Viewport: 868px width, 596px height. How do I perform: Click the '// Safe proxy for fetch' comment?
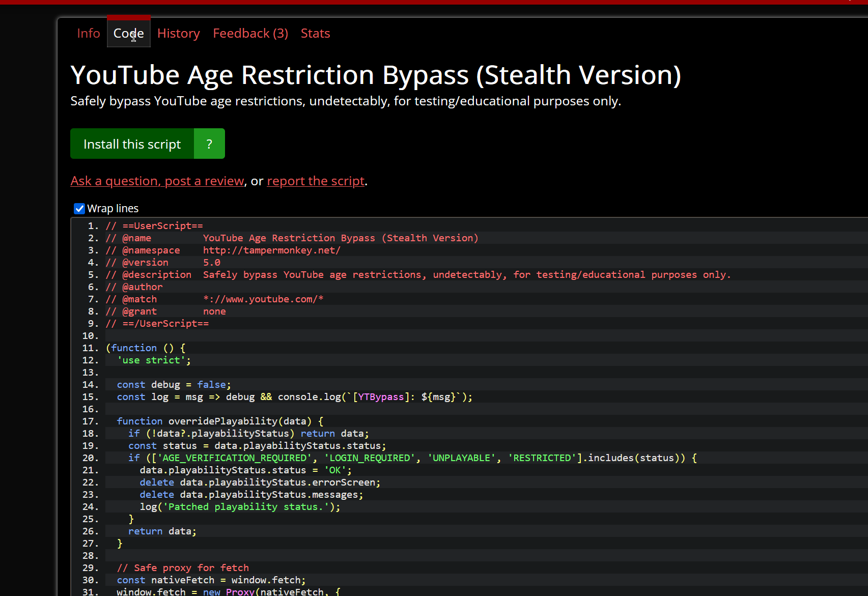(x=183, y=568)
